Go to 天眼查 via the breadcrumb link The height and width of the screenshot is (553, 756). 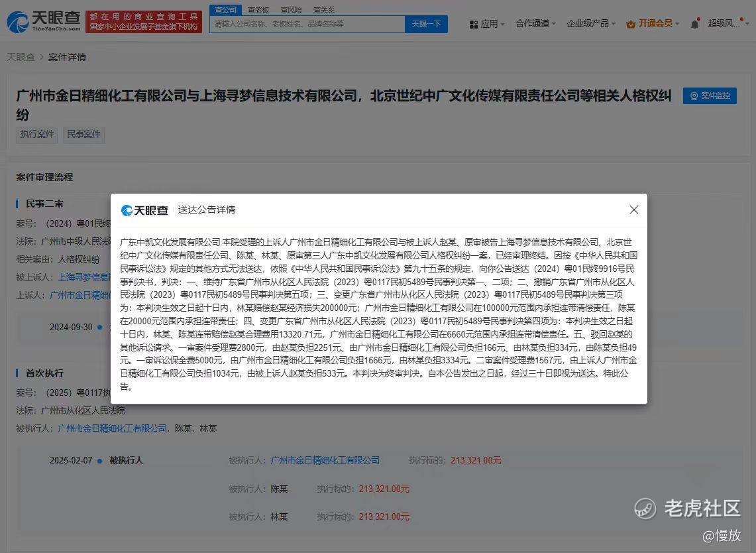click(21, 57)
